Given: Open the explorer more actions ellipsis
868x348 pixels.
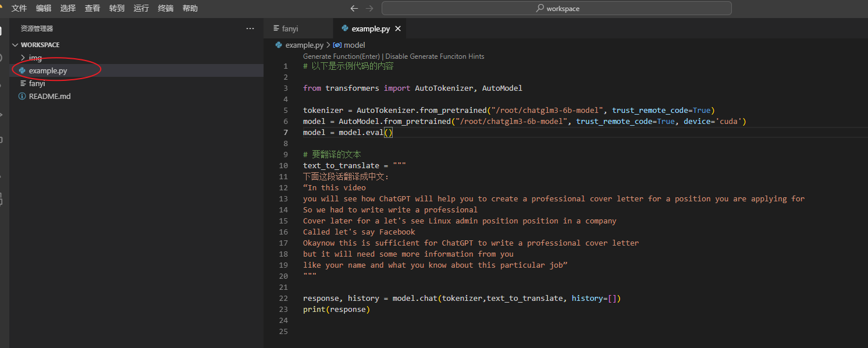Looking at the screenshot, I should pyautogui.click(x=250, y=29).
